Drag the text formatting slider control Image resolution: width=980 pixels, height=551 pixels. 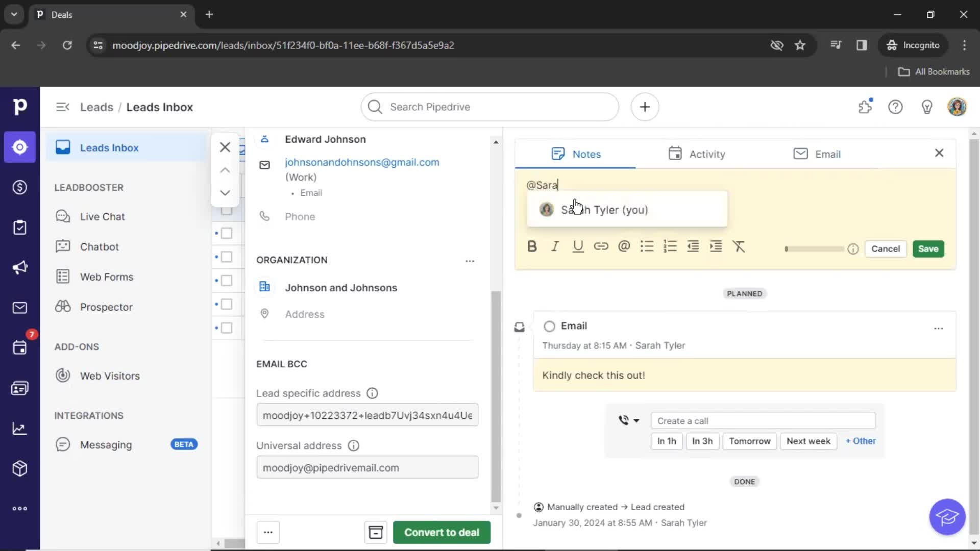pyautogui.click(x=786, y=249)
